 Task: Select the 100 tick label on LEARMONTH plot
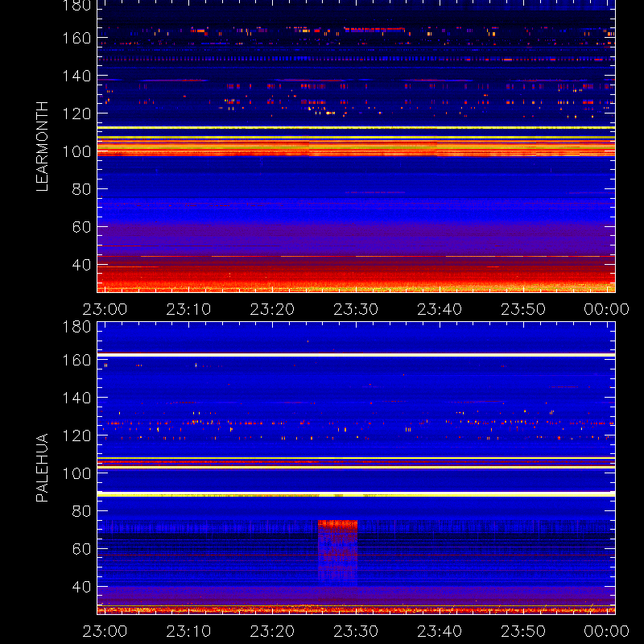coord(76,151)
